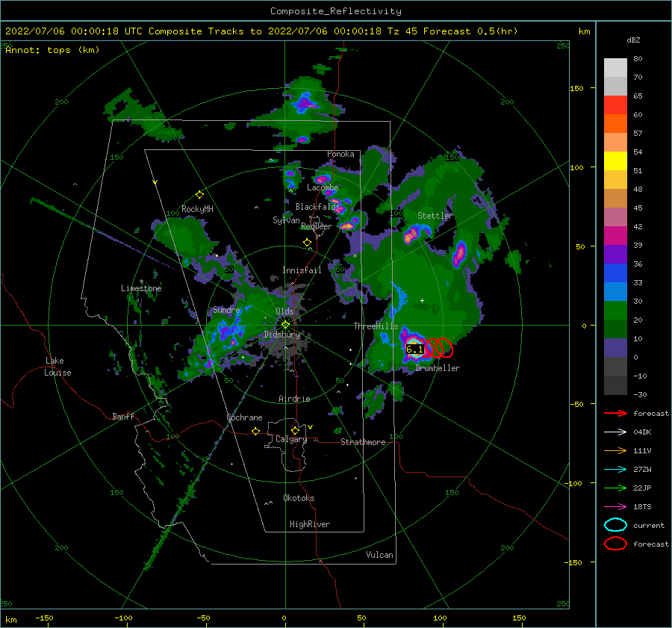Click the Sundre city label

(x=227, y=310)
